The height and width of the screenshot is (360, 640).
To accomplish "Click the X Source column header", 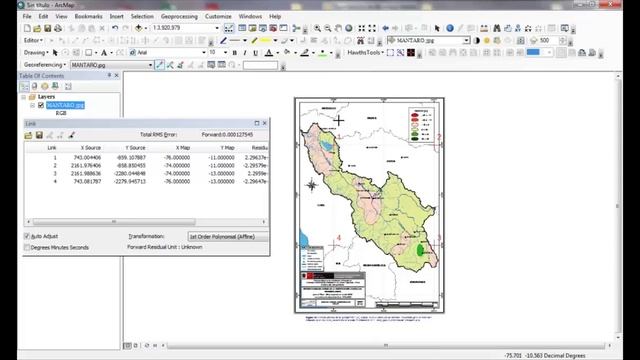I will click(x=91, y=148).
